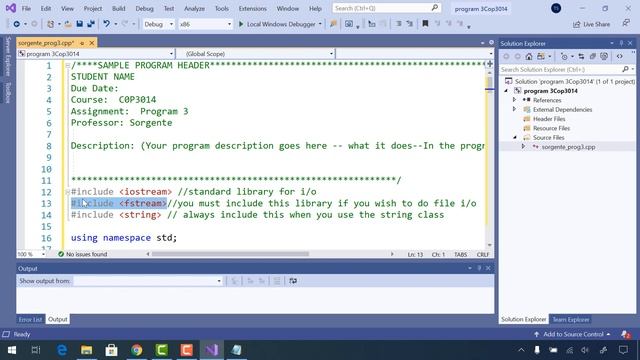The width and height of the screenshot is (640, 360).
Task: Click the View Code icon in Solution Explorer
Action: (620, 56)
